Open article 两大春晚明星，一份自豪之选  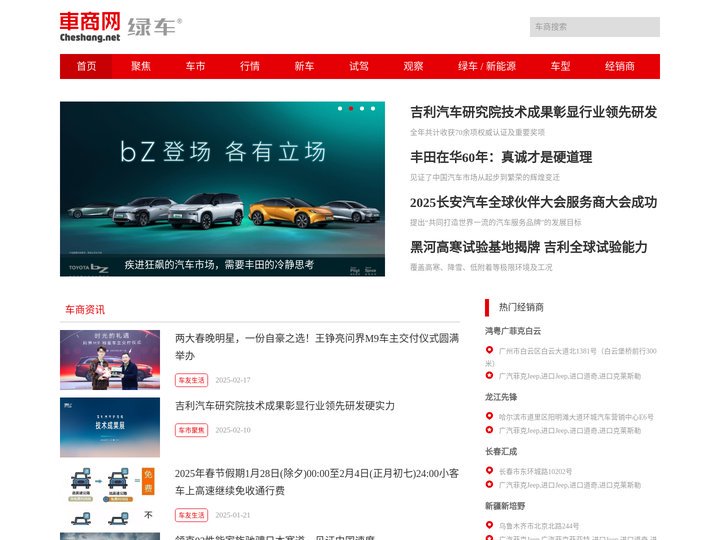point(317,347)
